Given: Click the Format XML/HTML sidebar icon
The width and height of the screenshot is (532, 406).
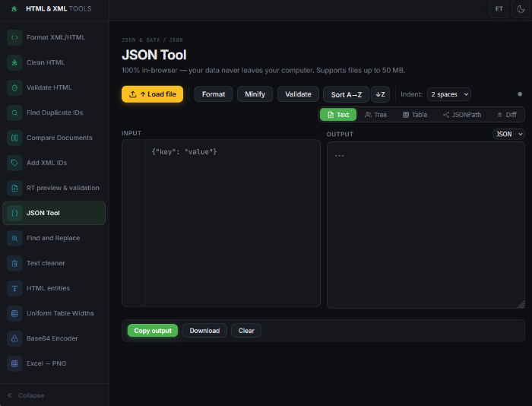Looking at the screenshot, I should 14,37.
